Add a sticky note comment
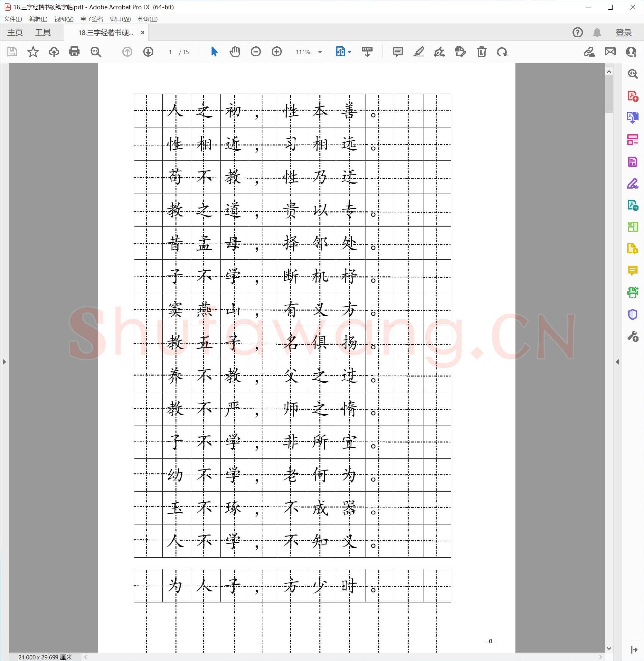This screenshot has width=644, height=661. [397, 52]
